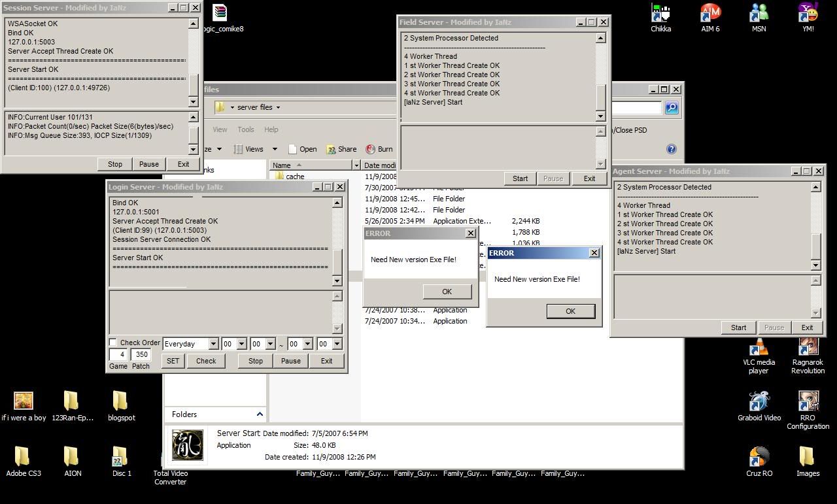
Task: Click the Game version input field
Action: coord(118,355)
